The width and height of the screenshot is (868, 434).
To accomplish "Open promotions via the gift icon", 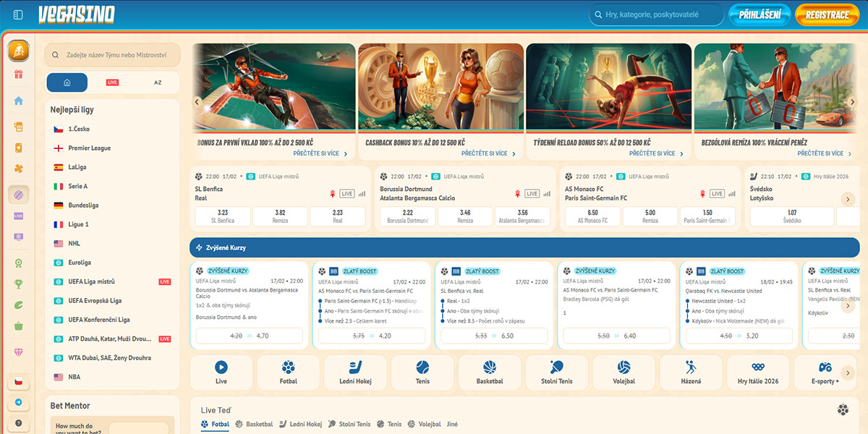I will point(18,73).
